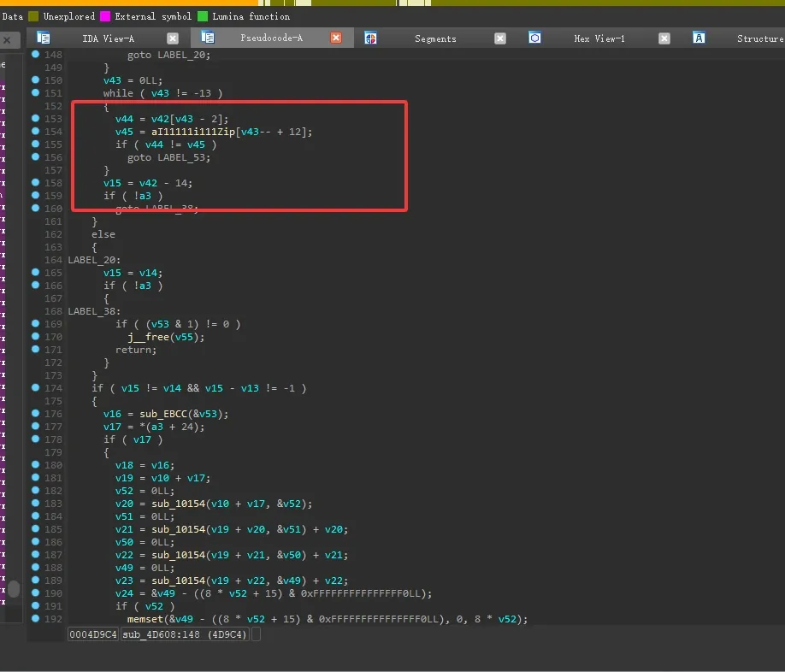
Task: Click line number 174 in gutter
Action: pos(53,388)
